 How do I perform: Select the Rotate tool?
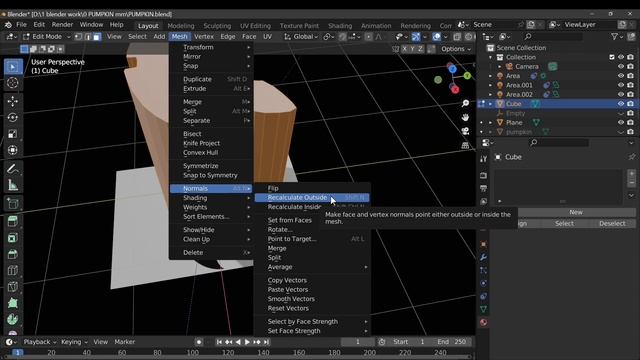coord(13,118)
